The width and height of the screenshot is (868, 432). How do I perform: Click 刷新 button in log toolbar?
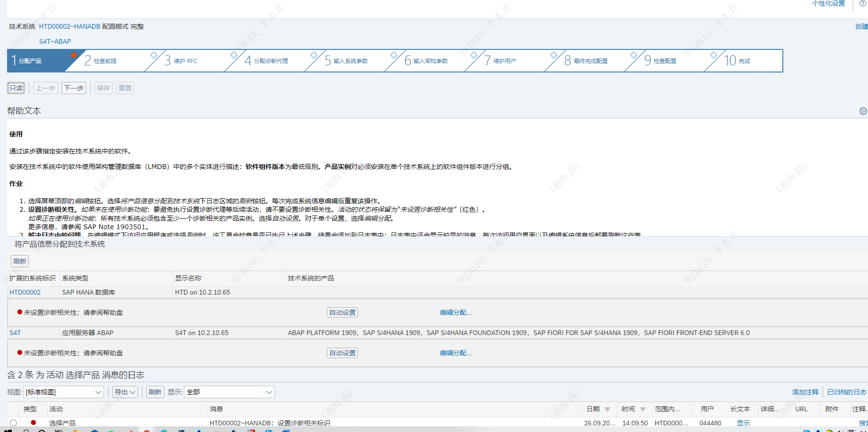[155, 392]
